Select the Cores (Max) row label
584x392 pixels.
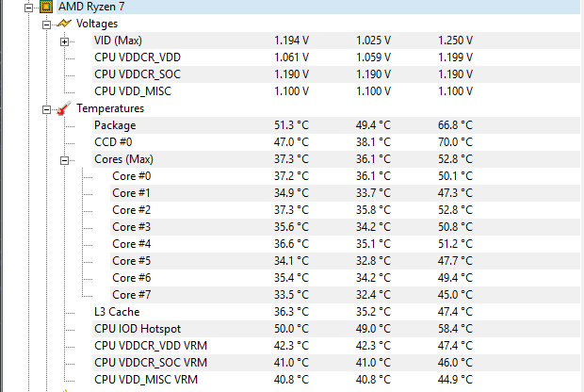pyautogui.click(x=123, y=159)
